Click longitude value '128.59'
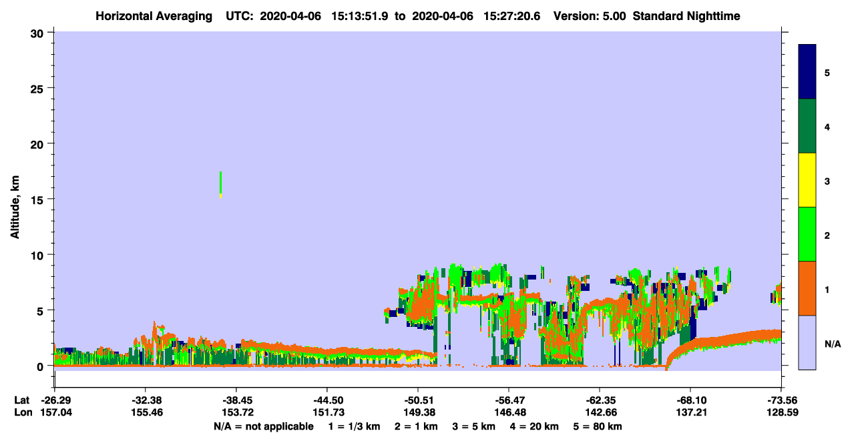Viewport: 868px width, 445px height. tap(781, 413)
